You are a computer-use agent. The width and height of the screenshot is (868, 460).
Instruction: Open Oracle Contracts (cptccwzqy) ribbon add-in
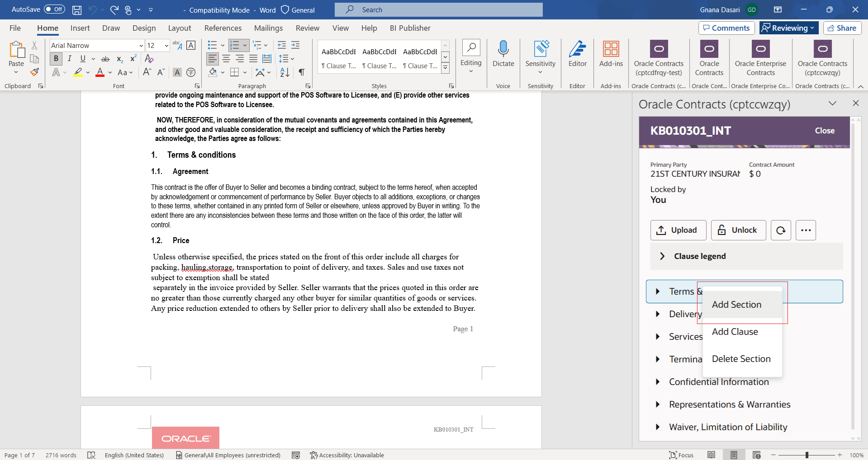822,58
